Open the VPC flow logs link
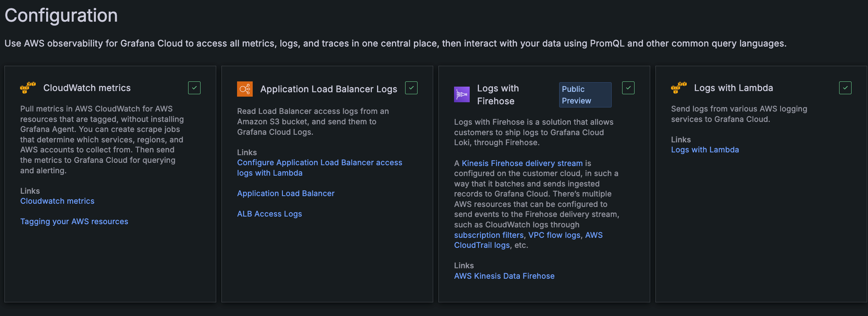Image resolution: width=868 pixels, height=316 pixels. (x=554, y=235)
